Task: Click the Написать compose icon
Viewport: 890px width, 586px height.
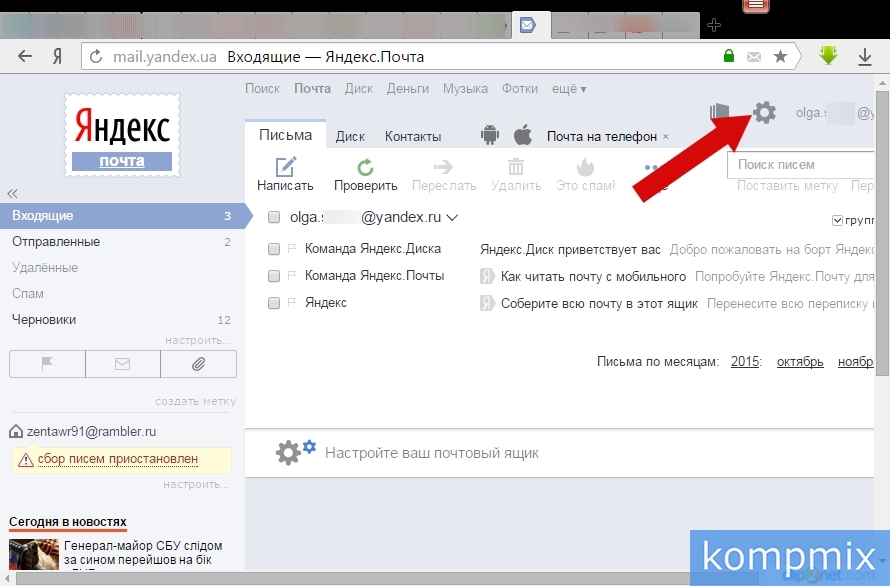Action: [285, 168]
